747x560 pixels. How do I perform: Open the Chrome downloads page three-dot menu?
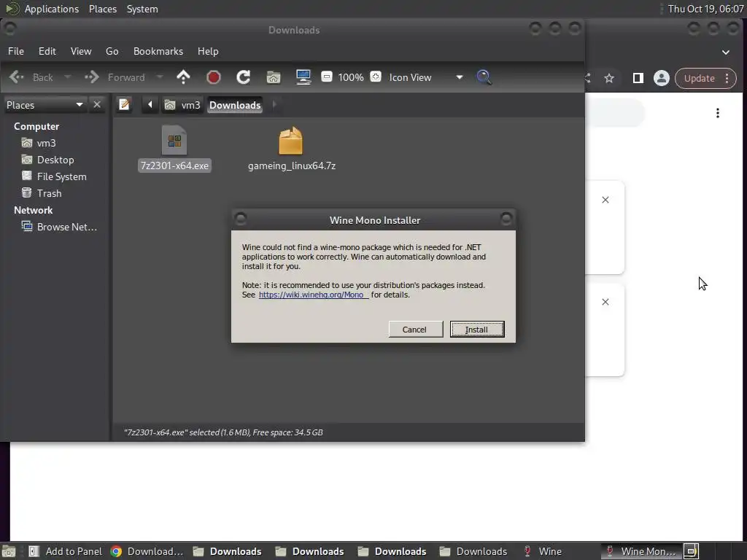click(x=718, y=113)
